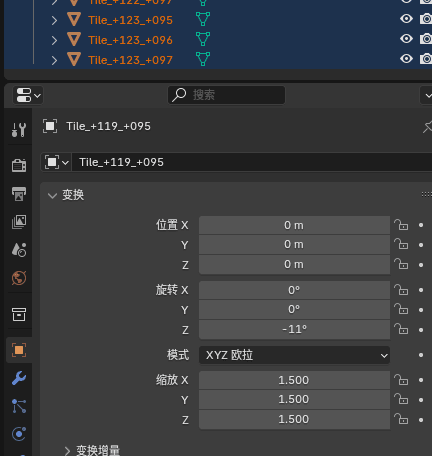Open the Modifiers wrench tab
This screenshot has height=456, width=432.
click(19, 378)
